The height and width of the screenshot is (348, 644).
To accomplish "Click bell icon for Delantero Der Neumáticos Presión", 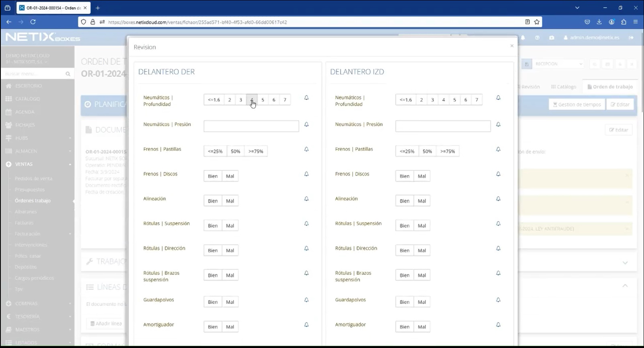I will coord(307,125).
